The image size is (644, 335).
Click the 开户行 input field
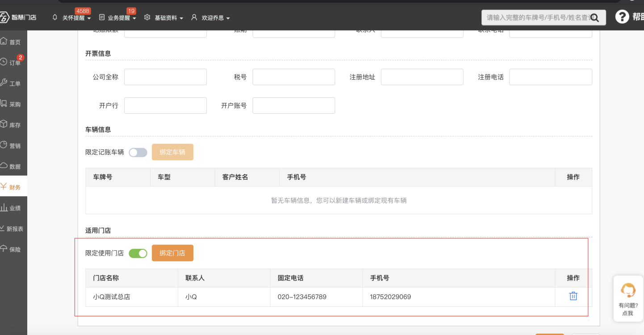click(165, 105)
